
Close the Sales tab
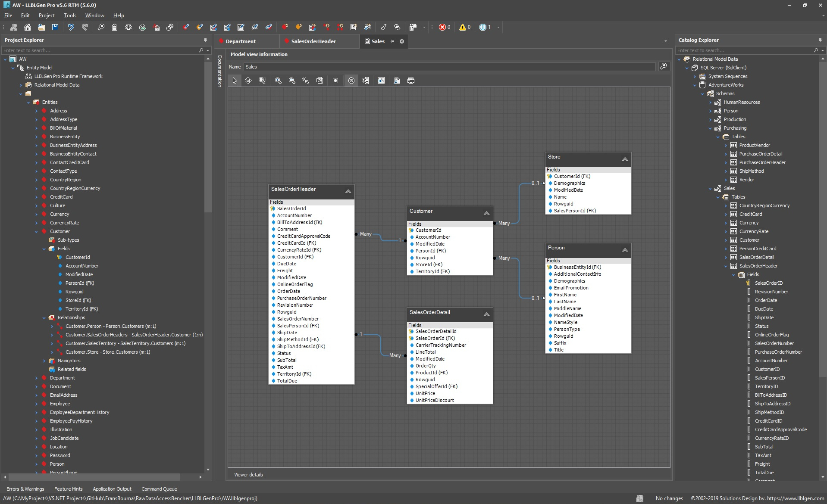click(402, 41)
